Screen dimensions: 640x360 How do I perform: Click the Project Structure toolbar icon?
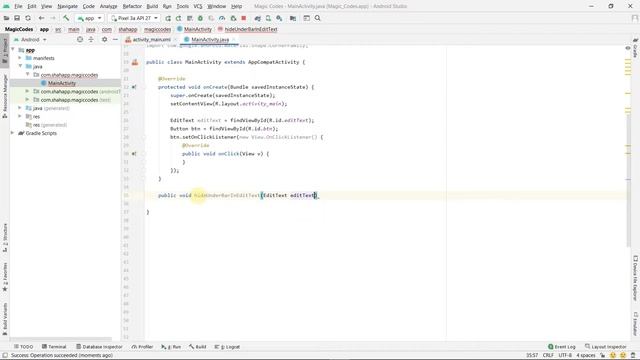[293, 18]
